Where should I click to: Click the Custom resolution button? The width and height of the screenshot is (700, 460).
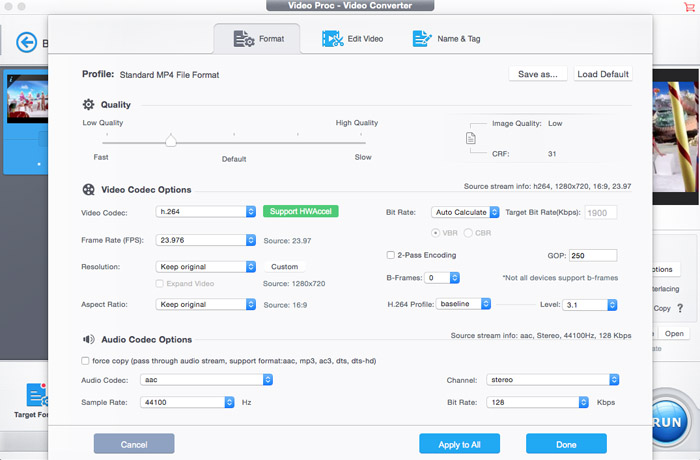284,267
